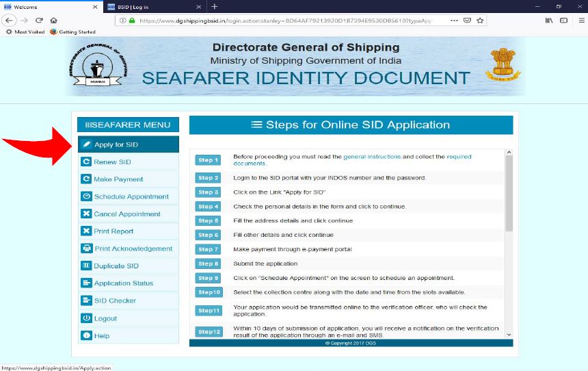This screenshot has width=588, height=371.
Task: Click the Logout power icon
Action: pos(86,318)
